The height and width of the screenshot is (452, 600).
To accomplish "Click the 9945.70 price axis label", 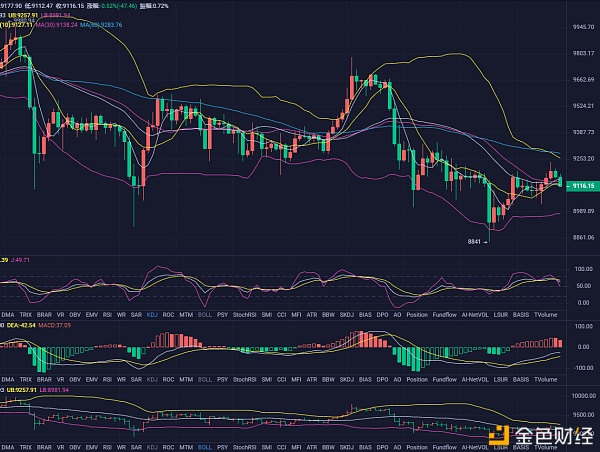I will [583, 27].
